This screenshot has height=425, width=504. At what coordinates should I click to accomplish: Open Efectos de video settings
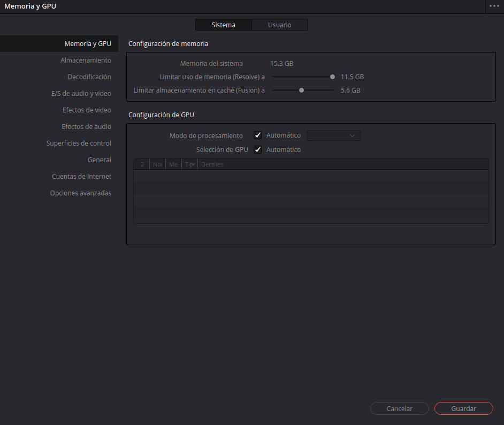[x=87, y=110]
